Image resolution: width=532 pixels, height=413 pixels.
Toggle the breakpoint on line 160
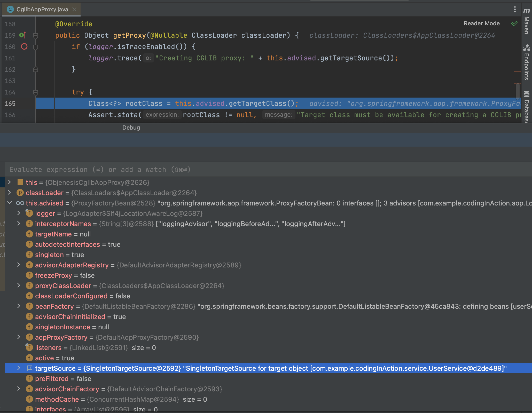(x=24, y=47)
